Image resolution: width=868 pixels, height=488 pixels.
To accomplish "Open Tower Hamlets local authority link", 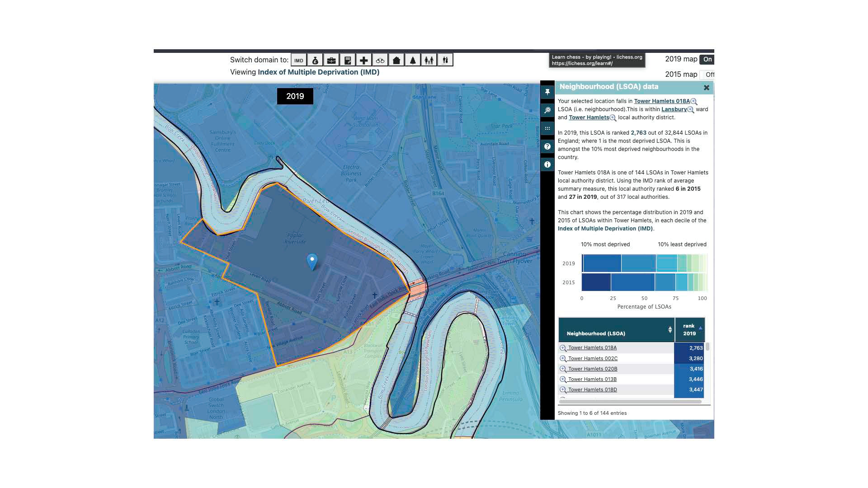I will pyautogui.click(x=589, y=117).
